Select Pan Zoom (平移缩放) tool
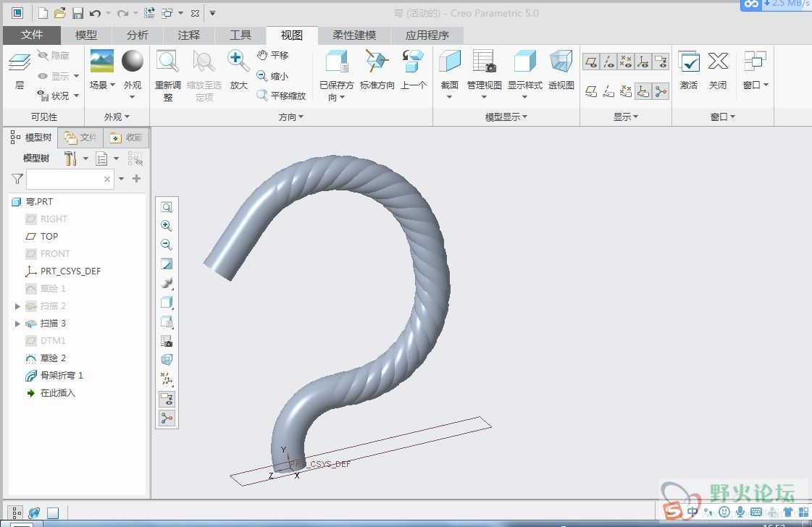This screenshot has width=812, height=527. click(x=281, y=96)
